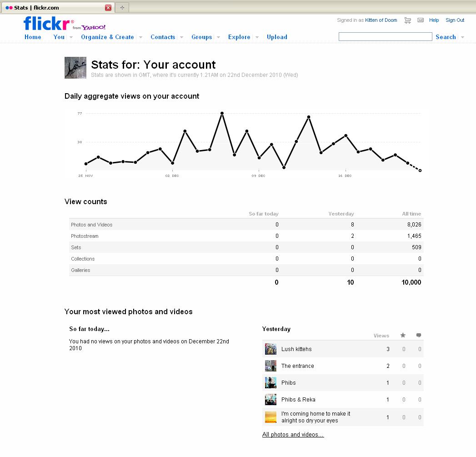Open a new browser tab

pyautogui.click(x=122, y=7)
